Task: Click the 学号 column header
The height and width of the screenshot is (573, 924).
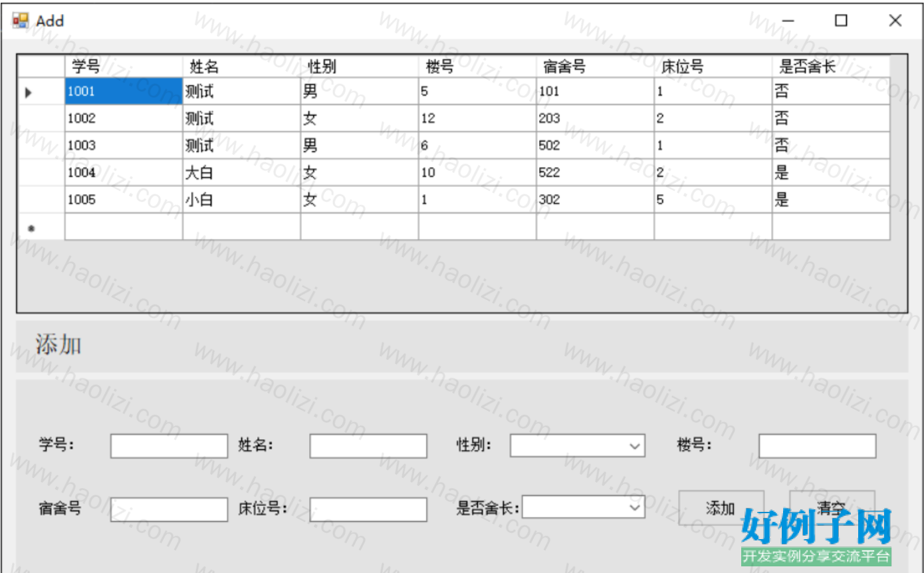Action: 124,66
